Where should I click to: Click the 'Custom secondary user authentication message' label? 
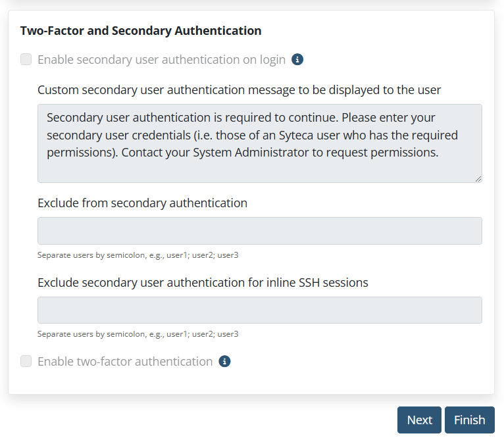click(x=239, y=90)
